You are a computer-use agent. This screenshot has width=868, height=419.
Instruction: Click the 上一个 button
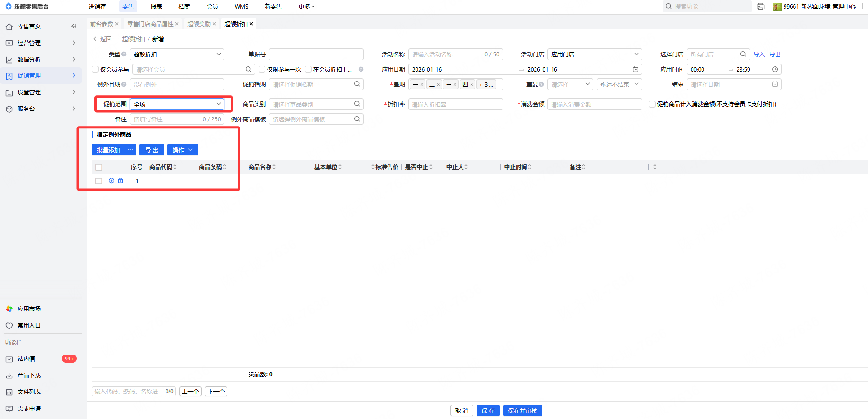(190, 391)
